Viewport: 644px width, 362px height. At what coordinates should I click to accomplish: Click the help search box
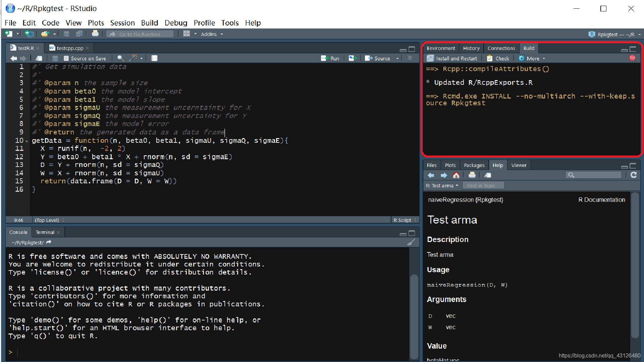point(594,175)
